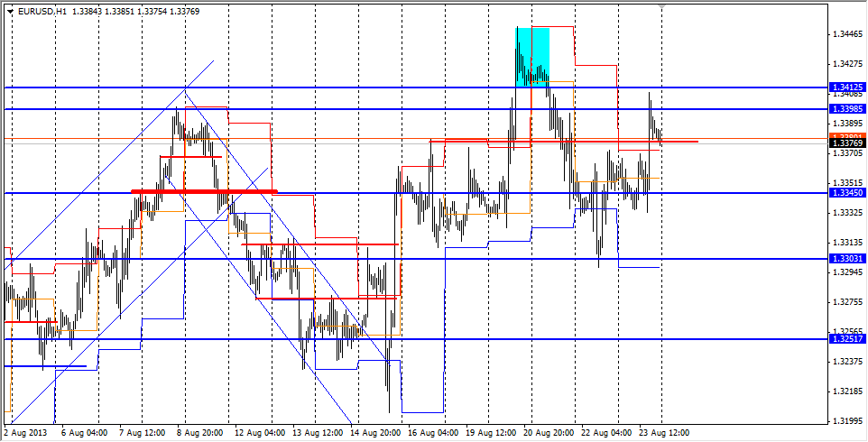The image size is (868, 442).
Task: Click the 1.32375 price axis value
Action: 847,362
